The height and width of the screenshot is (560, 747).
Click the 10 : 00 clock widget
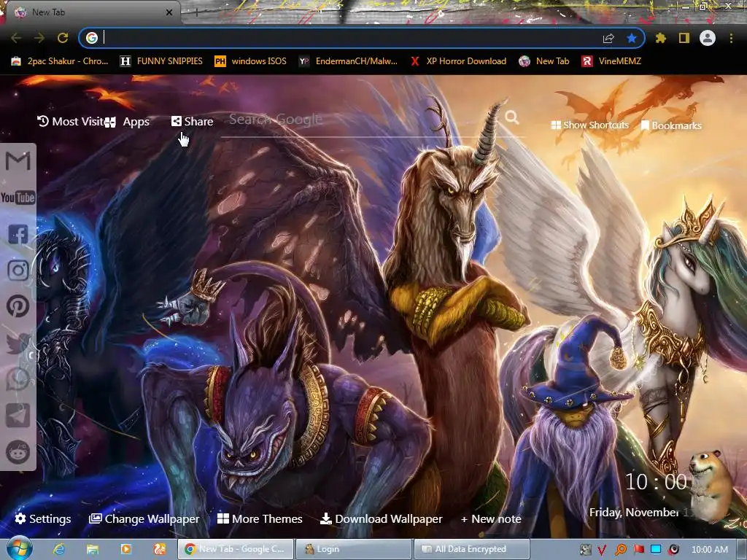(x=656, y=482)
